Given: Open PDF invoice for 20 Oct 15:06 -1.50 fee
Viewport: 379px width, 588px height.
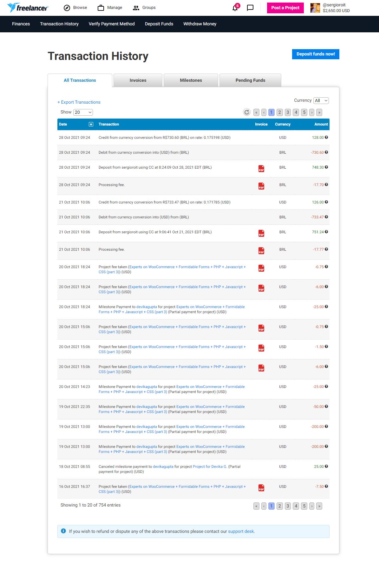Looking at the screenshot, I should pyautogui.click(x=261, y=348).
